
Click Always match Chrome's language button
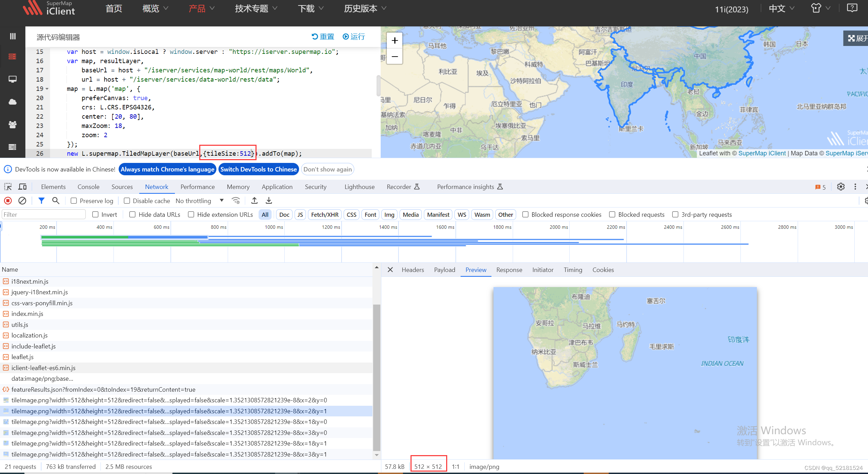(x=167, y=169)
